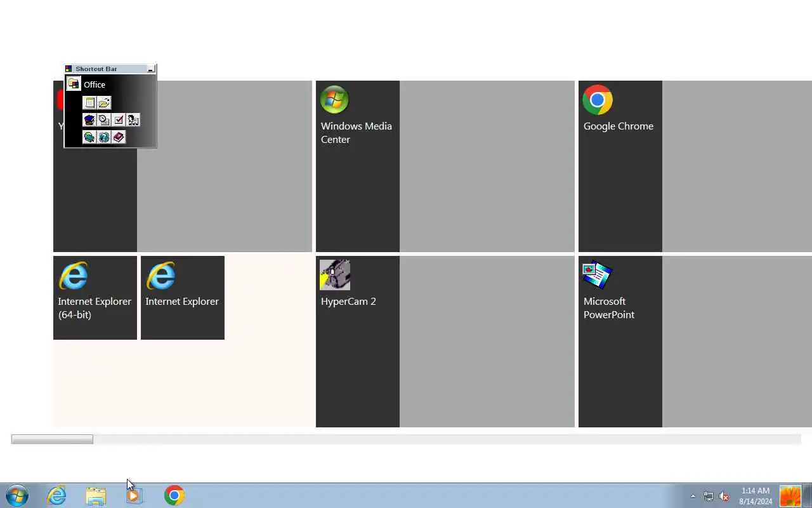
Task: Click the red checkmark task icon
Action: [x=119, y=120]
